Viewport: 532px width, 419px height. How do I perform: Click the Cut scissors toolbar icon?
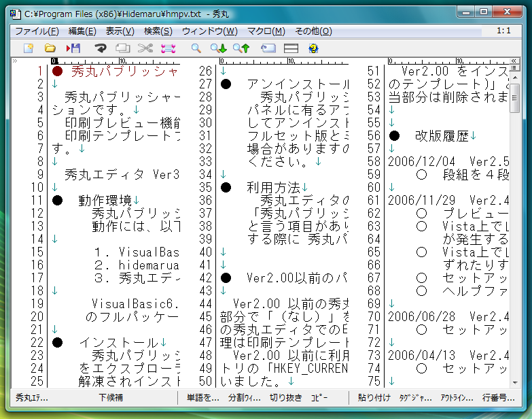coord(145,48)
